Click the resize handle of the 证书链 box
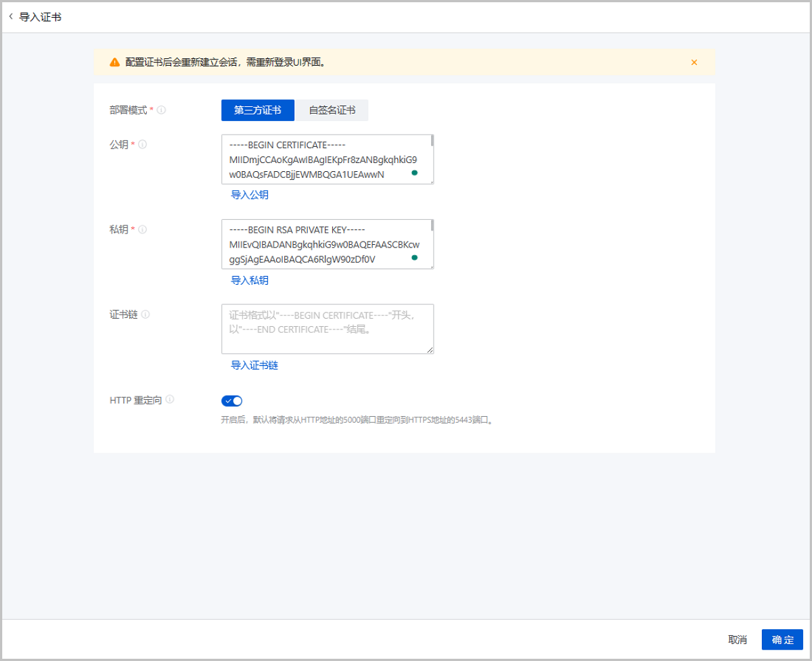This screenshot has height=661, width=812. 430,350
